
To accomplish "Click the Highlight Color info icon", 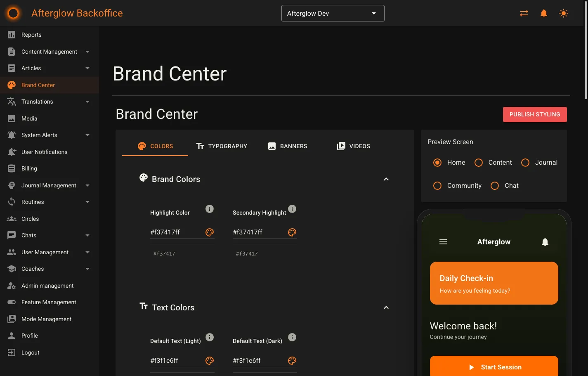I will point(210,209).
